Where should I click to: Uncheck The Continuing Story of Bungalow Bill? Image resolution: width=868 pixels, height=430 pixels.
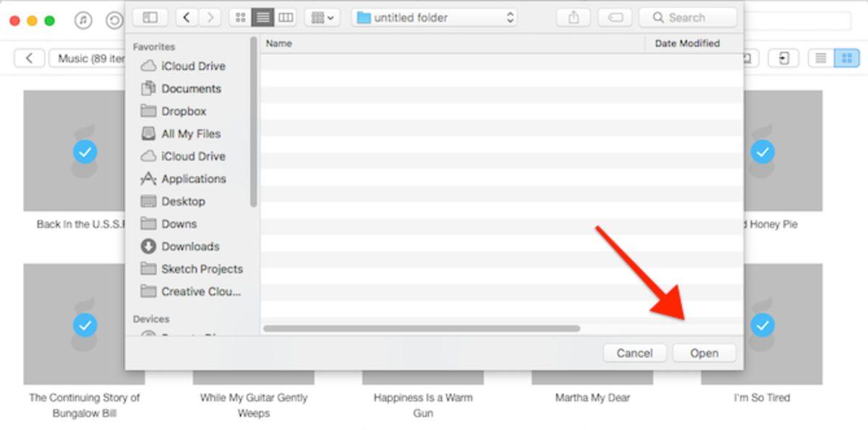point(85,325)
